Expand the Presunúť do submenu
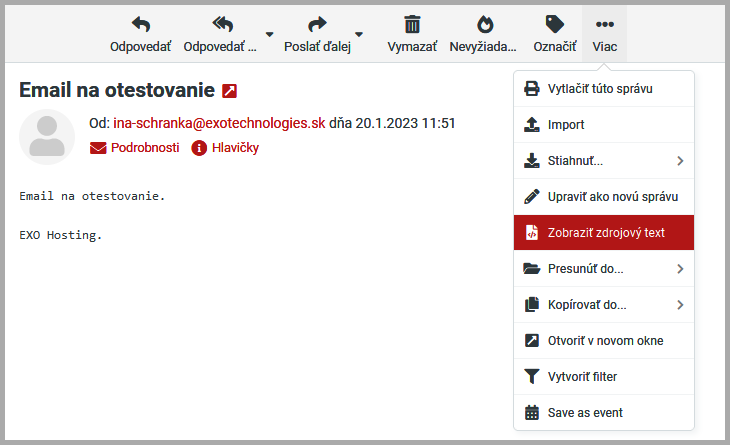730x445 pixels. click(x=680, y=269)
